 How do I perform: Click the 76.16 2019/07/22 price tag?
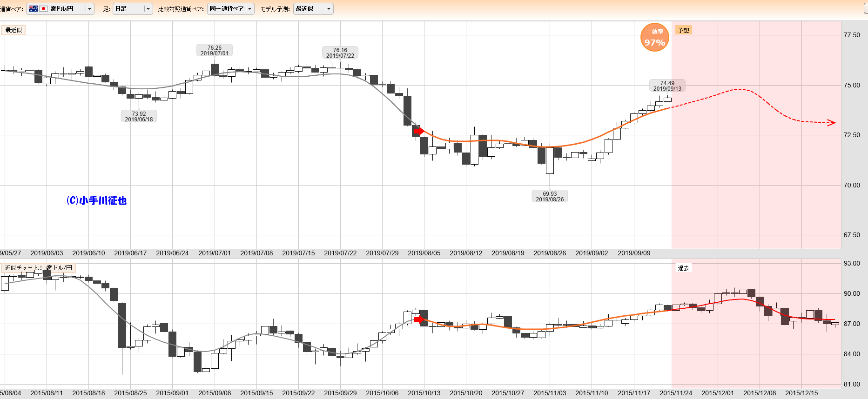click(340, 53)
